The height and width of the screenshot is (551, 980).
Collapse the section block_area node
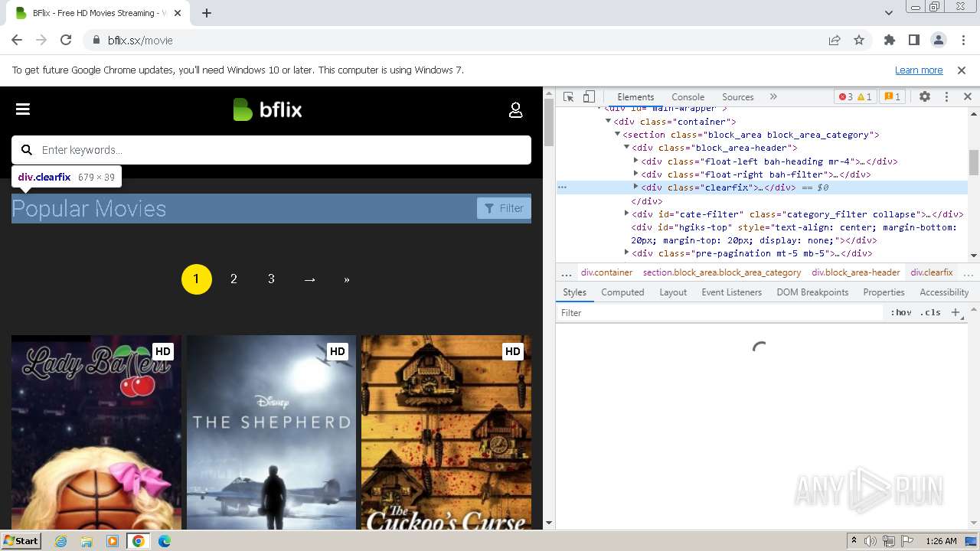(618, 135)
